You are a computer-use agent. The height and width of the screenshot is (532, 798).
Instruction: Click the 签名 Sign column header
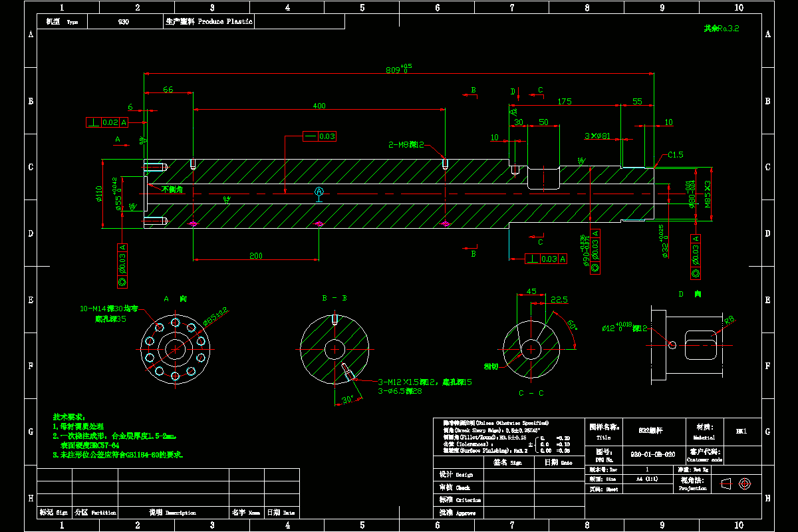tap(509, 462)
